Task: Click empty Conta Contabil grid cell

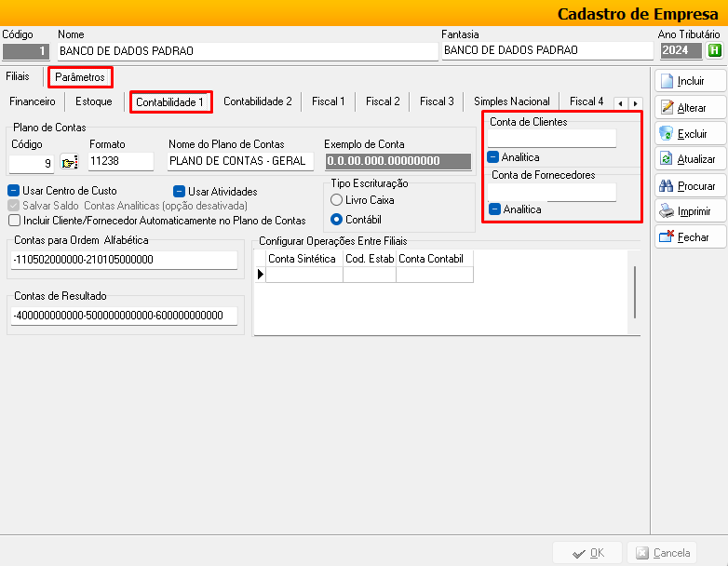Action: pos(435,275)
